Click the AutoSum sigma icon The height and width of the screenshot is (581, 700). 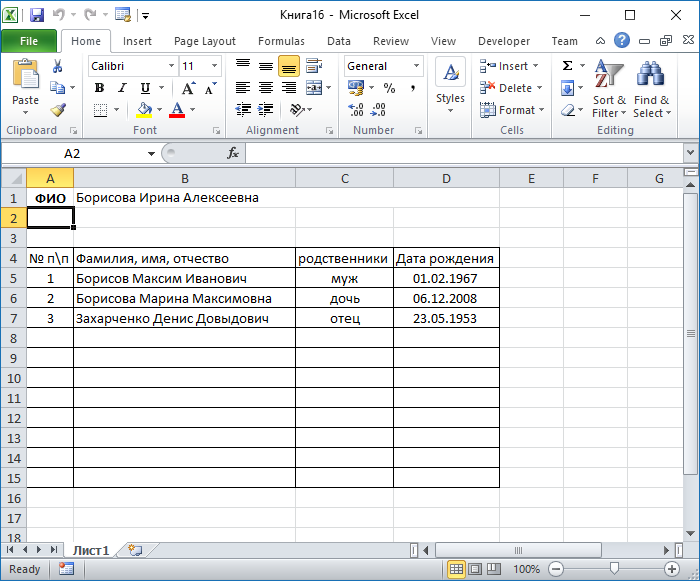pos(567,66)
